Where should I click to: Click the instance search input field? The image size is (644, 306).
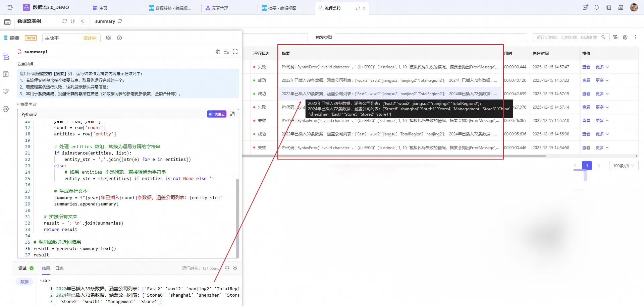pyautogui.click(x=567, y=37)
